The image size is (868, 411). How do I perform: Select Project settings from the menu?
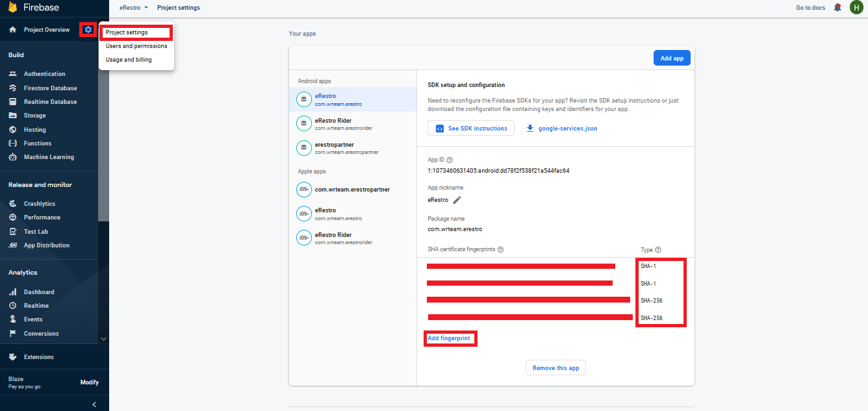[x=127, y=32]
